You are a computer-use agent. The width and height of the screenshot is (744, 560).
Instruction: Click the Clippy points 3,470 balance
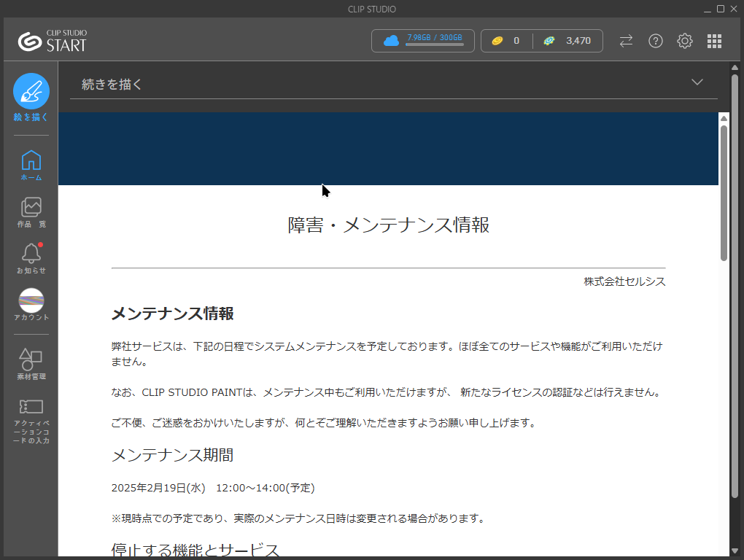568,41
